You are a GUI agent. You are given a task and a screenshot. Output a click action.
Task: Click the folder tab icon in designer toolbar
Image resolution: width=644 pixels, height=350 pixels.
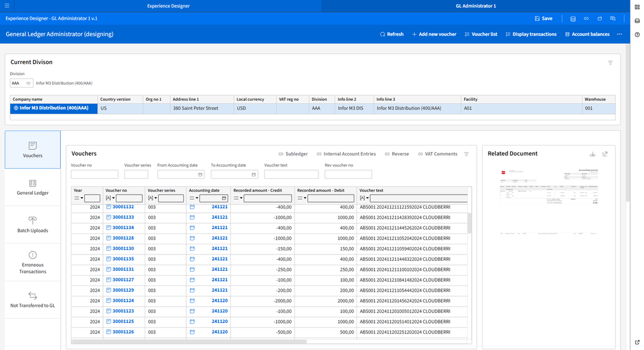point(600,19)
